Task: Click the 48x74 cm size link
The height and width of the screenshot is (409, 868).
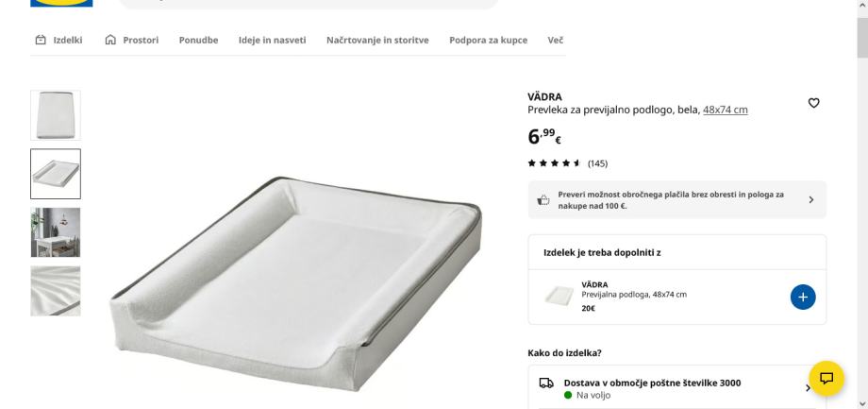Action: pyautogui.click(x=726, y=110)
